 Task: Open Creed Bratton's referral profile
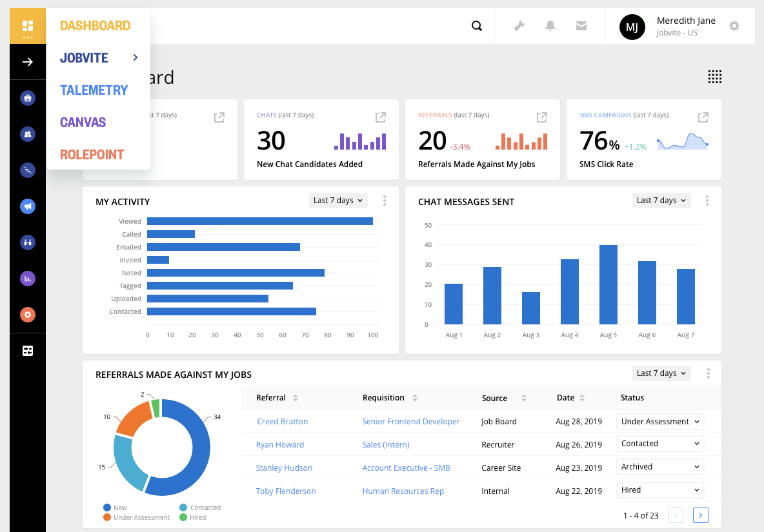[x=282, y=421]
